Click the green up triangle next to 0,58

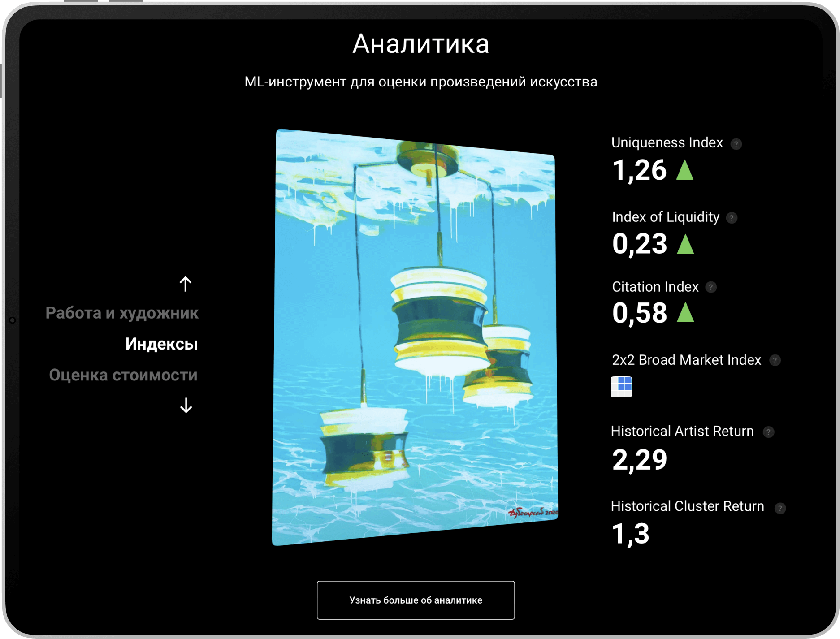pos(685,313)
